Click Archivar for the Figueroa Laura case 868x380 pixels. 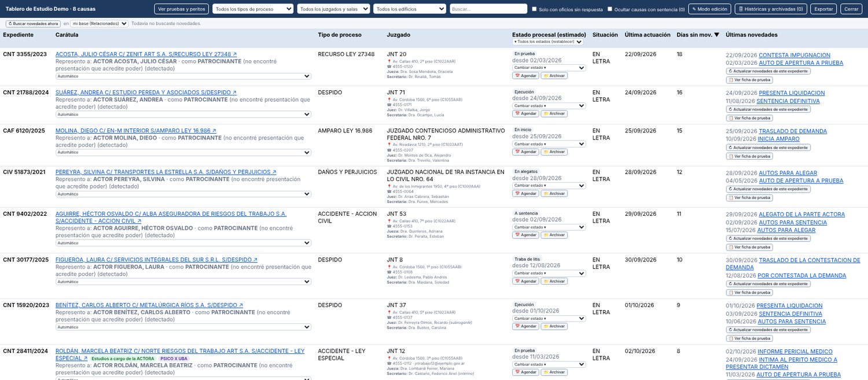(554, 281)
